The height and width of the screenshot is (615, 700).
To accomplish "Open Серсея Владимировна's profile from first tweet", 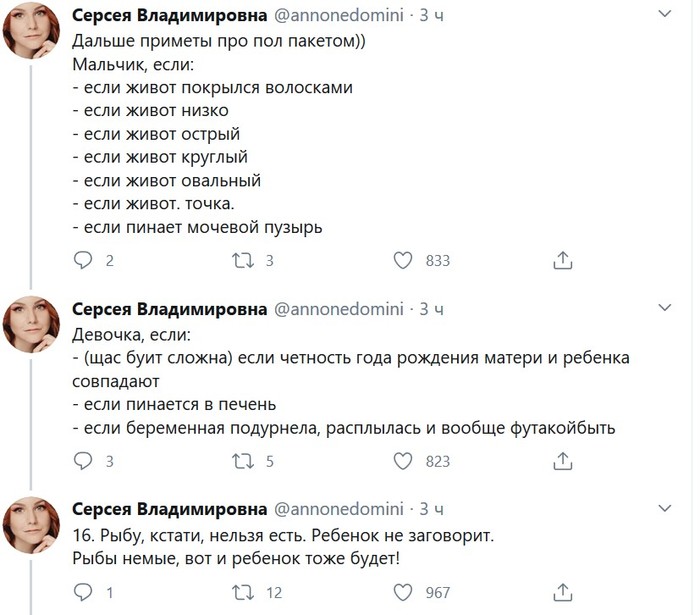I will coord(170,16).
